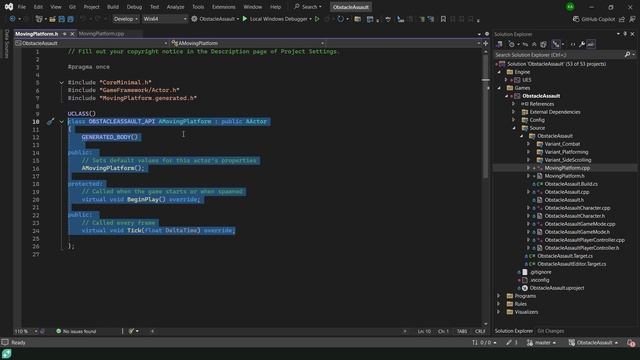Screen dimensions: 640x360
Task: Open the File menu
Action: tap(22, 7)
